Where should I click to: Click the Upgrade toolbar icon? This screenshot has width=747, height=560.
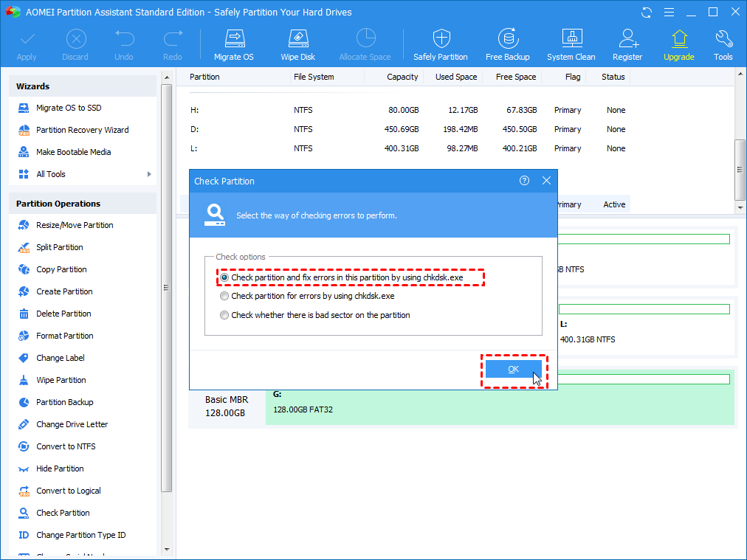pyautogui.click(x=679, y=45)
